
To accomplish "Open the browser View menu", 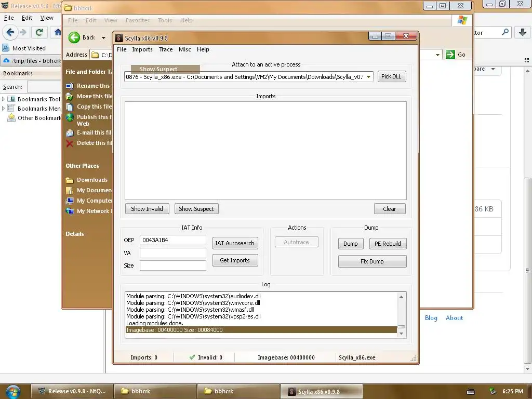I will point(47,18).
